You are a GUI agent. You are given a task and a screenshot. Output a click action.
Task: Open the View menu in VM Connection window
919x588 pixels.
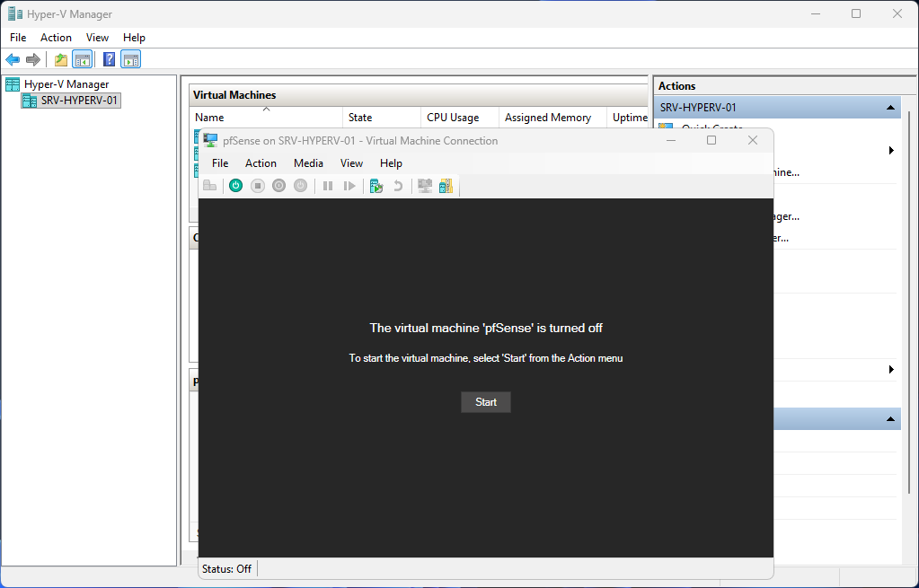[351, 163]
